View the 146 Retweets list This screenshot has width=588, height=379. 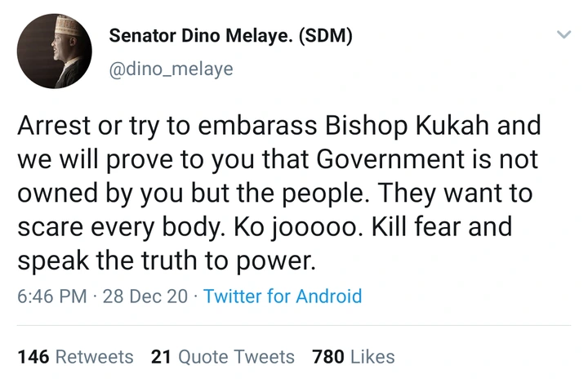click(x=74, y=357)
